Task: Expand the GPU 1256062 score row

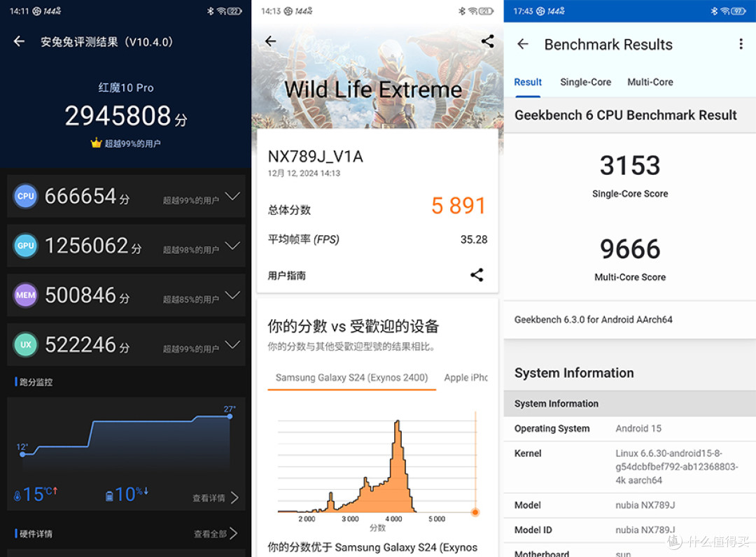Action: point(232,246)
